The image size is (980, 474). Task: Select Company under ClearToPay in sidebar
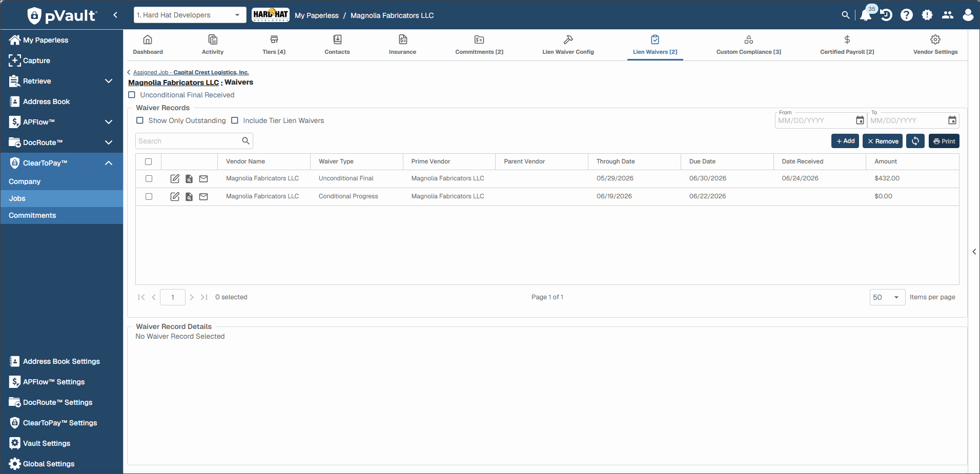[x=62, y=181]
